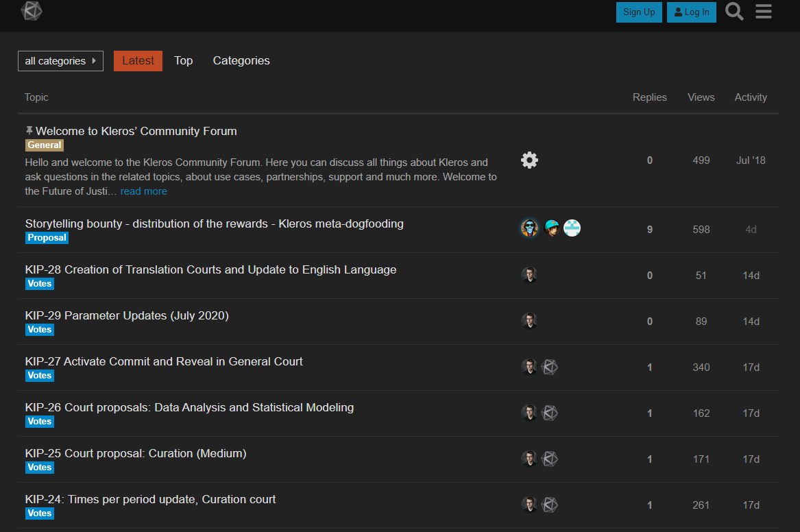Image resolution: width=800 pixels, height=532 pixels.
Task: Click the Proposal category badge
Action: (x=47, y=238)
